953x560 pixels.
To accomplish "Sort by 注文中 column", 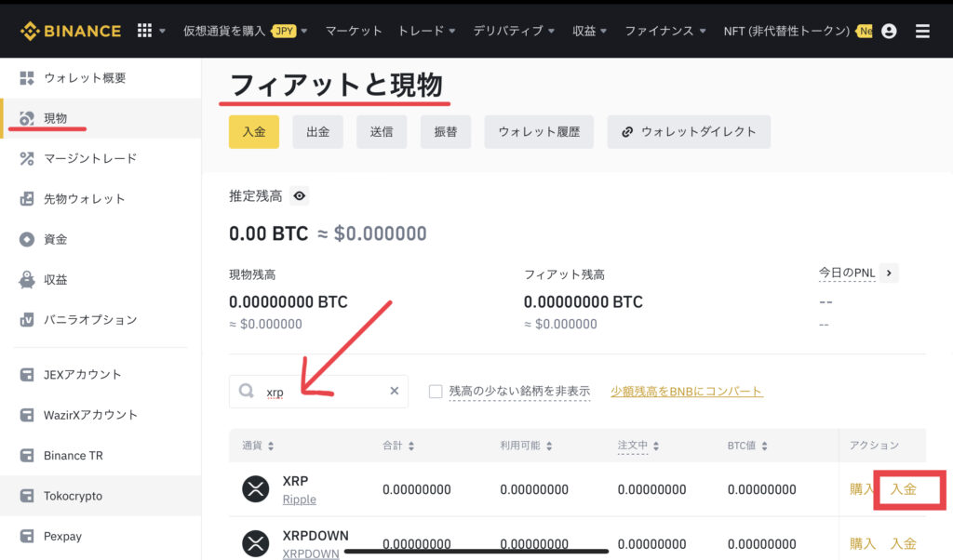I will coord(638,446).
